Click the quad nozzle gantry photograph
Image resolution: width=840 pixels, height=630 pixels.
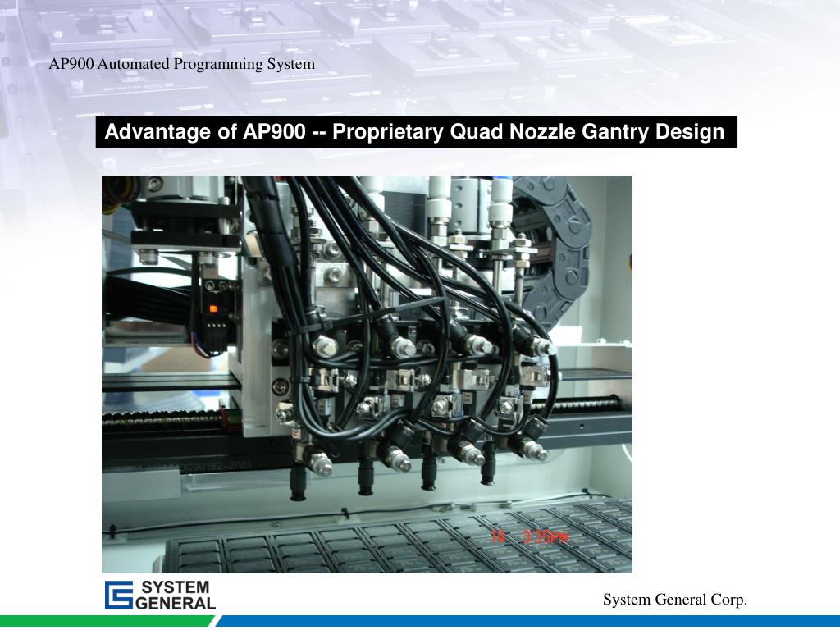pos(367,374)
